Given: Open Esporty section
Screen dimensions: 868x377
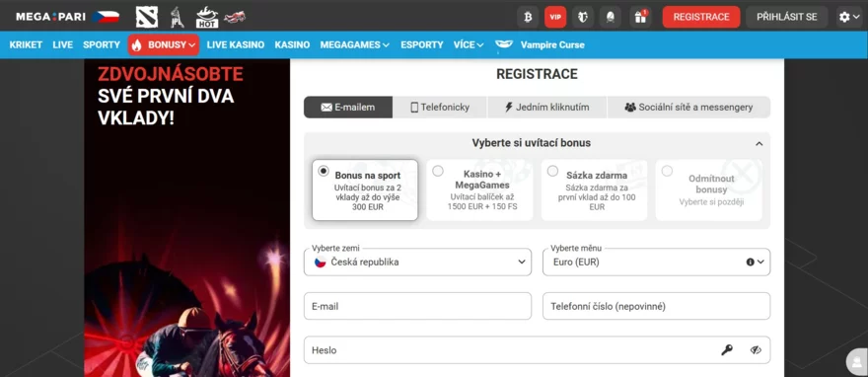Looking at the screenshot, I should (422, 44).
